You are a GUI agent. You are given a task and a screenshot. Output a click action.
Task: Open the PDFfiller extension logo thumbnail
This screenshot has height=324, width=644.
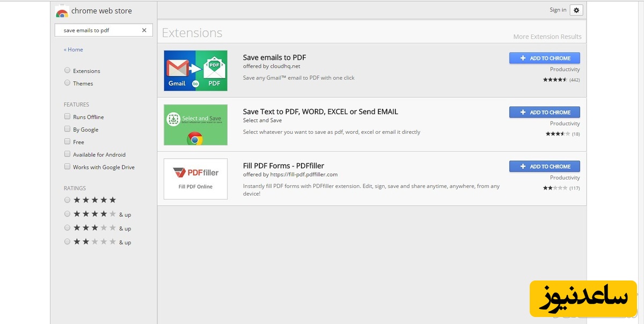pos(195,179)
